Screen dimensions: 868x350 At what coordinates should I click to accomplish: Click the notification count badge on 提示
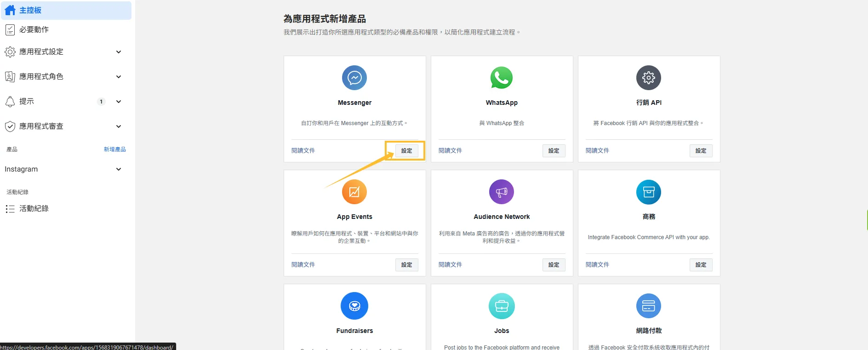tap(101, 102)
